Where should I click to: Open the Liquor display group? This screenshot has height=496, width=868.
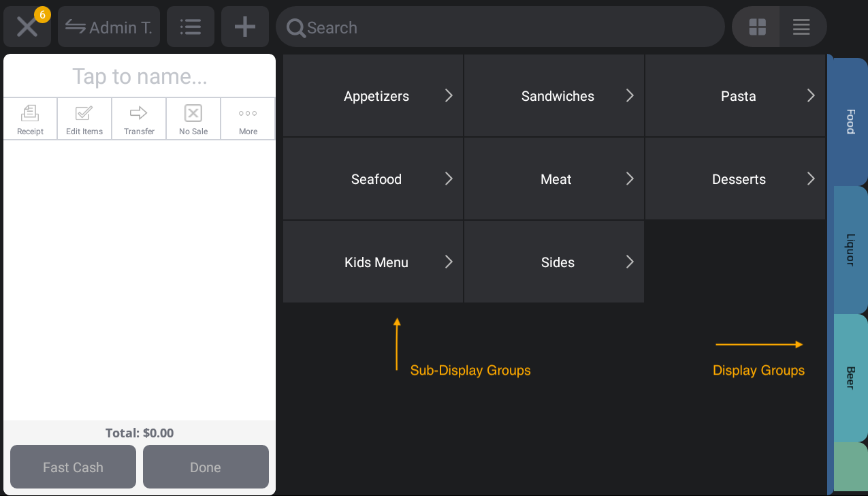pos(848,249)
